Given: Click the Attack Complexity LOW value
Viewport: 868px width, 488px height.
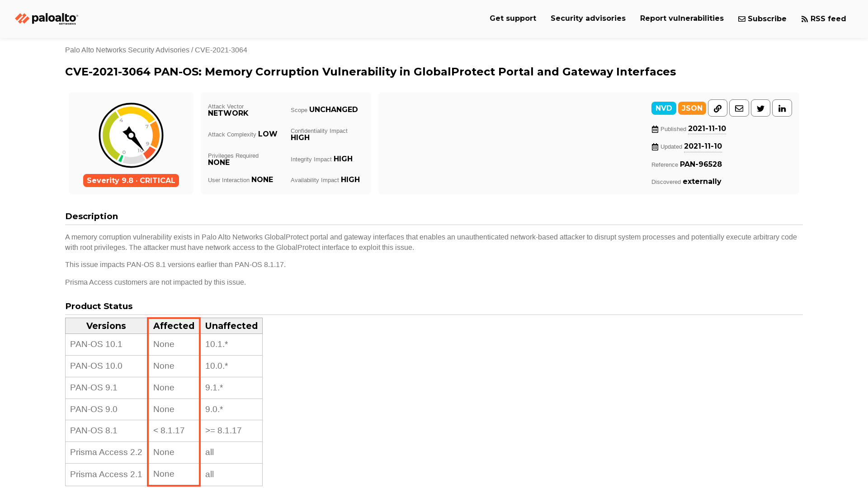Looking at the screenshot, I should (x=268, y=134).
